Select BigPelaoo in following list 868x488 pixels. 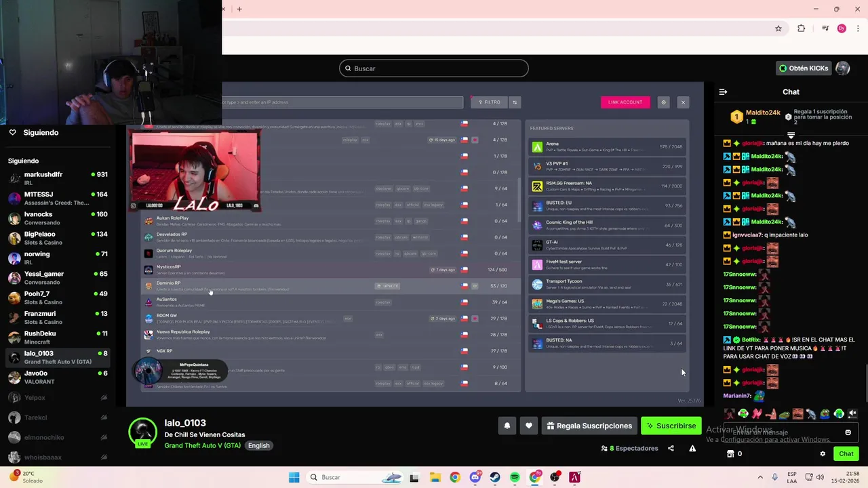(58, 238)
